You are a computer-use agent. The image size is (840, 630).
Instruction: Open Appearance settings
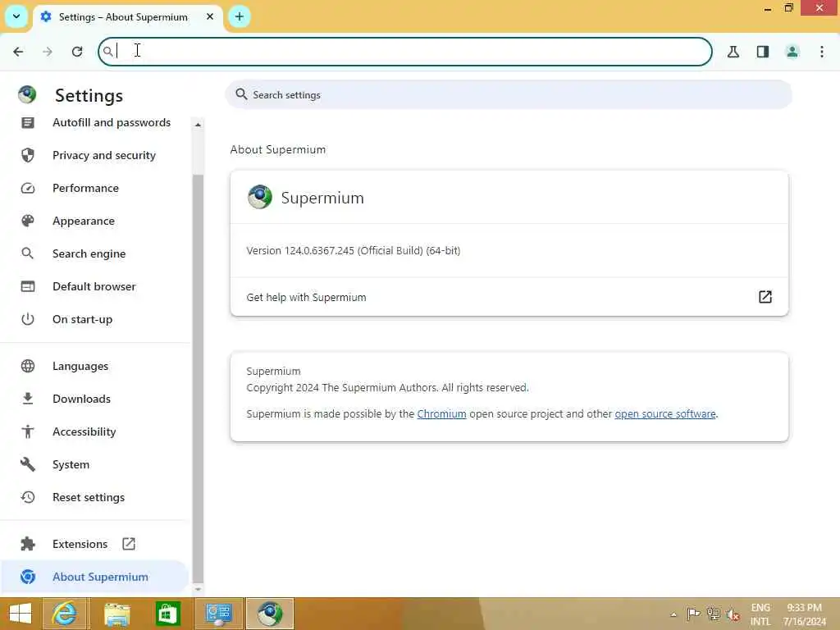[x=84, y=221]
